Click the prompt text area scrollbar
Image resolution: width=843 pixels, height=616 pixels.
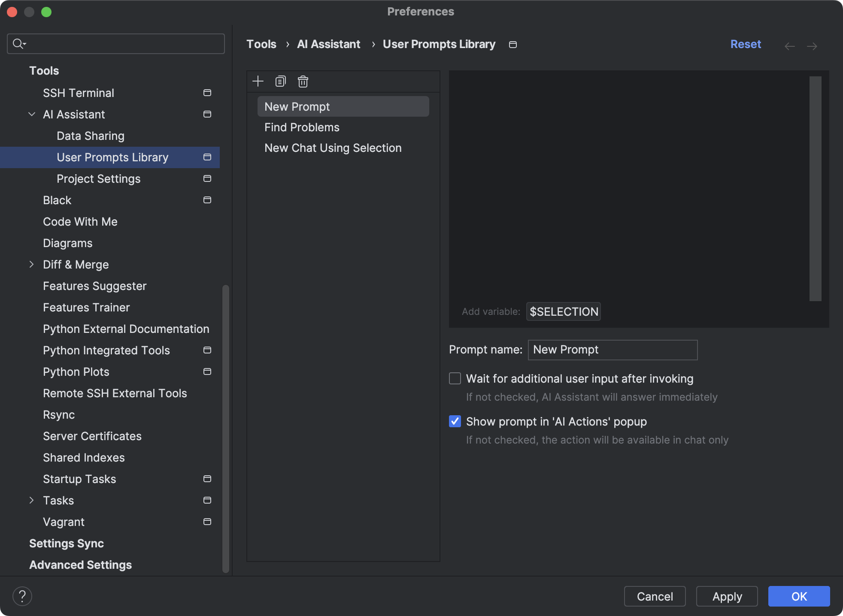pyautogui.click(x=815, y=189)
